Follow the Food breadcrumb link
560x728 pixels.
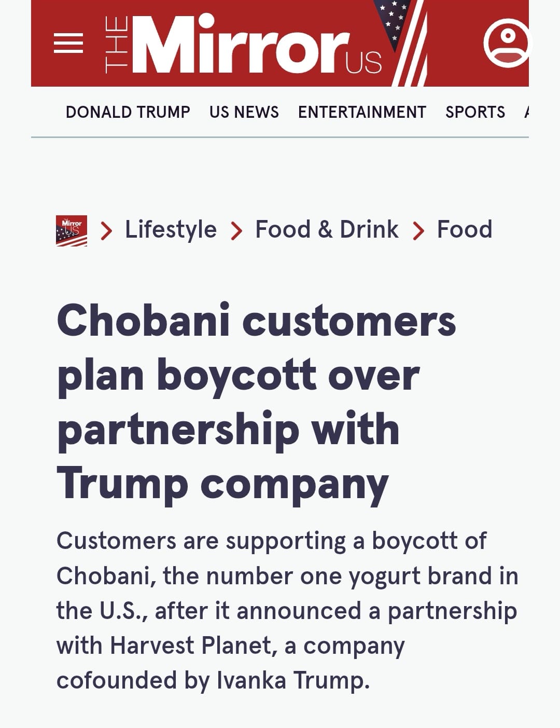[x=465, y=229]
